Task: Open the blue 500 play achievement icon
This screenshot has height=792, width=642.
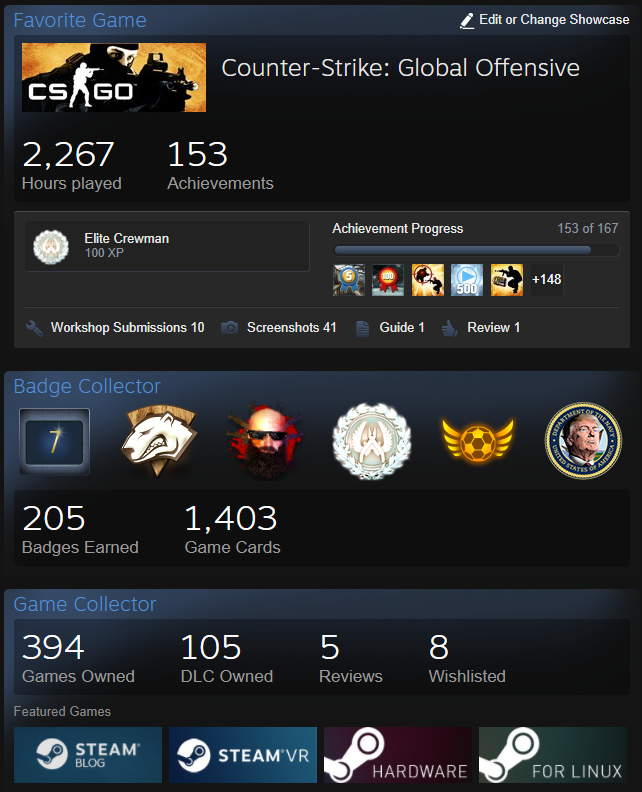Action: coord(467,280)
